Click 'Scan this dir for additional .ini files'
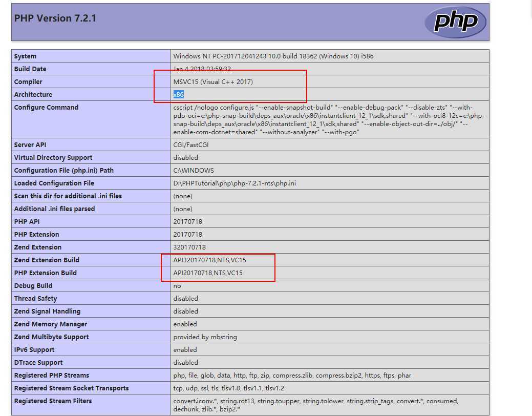532x416 pixels. (x=68, y=196)
